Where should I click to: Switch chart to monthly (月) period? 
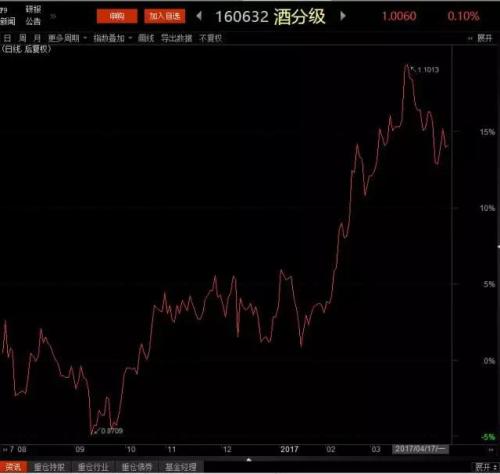37,38
